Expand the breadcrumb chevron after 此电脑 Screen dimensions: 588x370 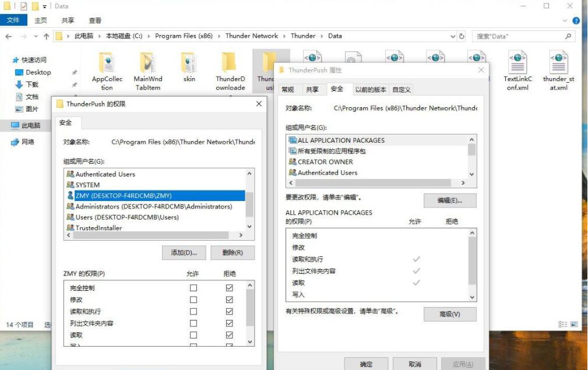[100, 36]
